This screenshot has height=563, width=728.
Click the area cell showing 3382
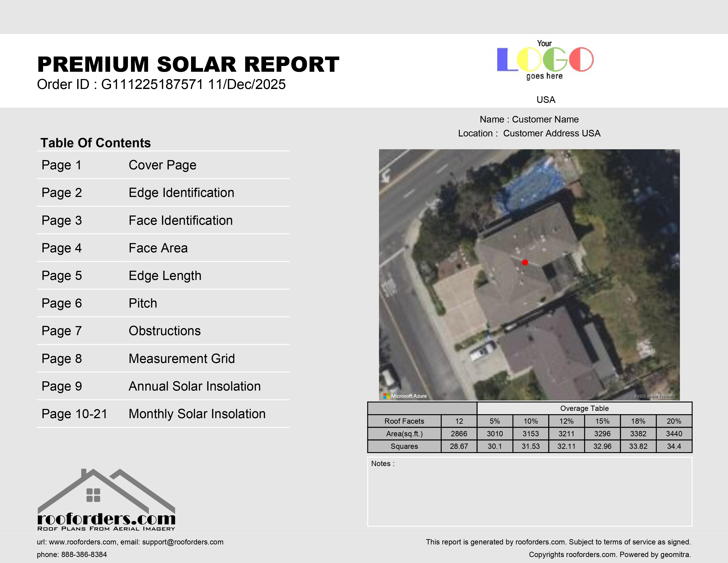pos(638,434)
